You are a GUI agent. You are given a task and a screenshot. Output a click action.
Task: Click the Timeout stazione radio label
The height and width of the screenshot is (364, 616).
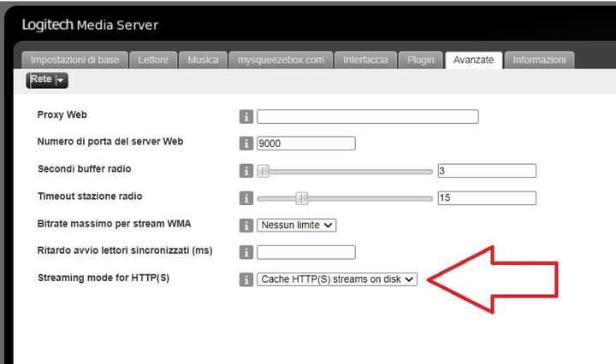pos(90,197)
